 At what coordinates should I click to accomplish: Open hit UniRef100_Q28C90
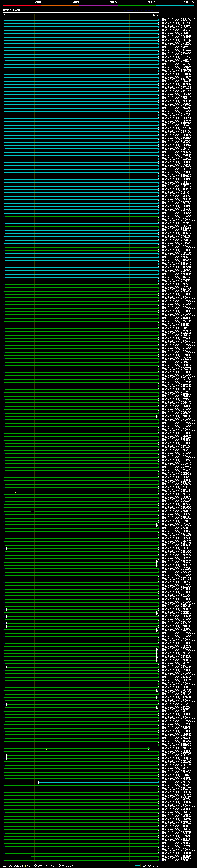tap(177, 484)
